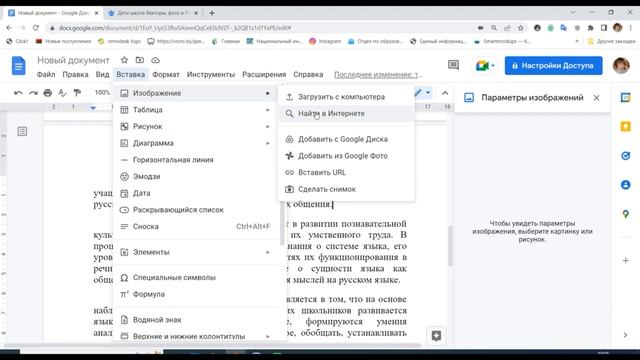Click the explore button at bottom right
The image size is (640, 360).
pos(436,336)
